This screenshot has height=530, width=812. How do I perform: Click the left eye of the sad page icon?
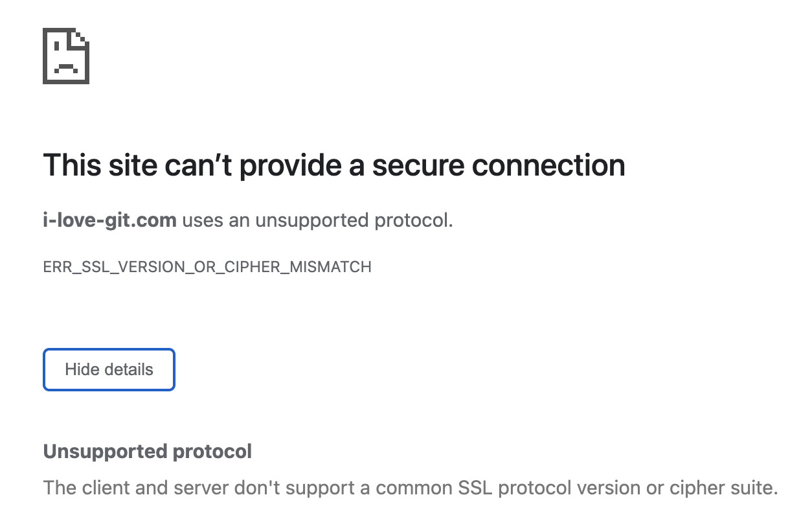click(x=56, y=46)
